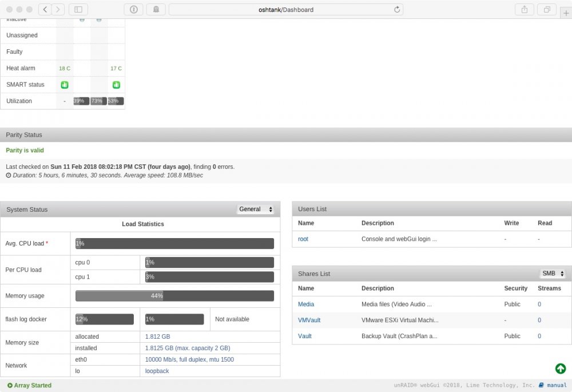Click the VMware ESXi description text
This screenshot has height=392, width=572.
tap(400, 320)
